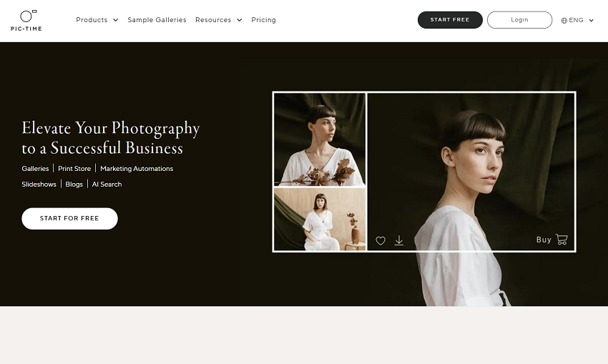Click the heart favorite icon
Viewport: 608px width, 364px height.
click(381, 241)
